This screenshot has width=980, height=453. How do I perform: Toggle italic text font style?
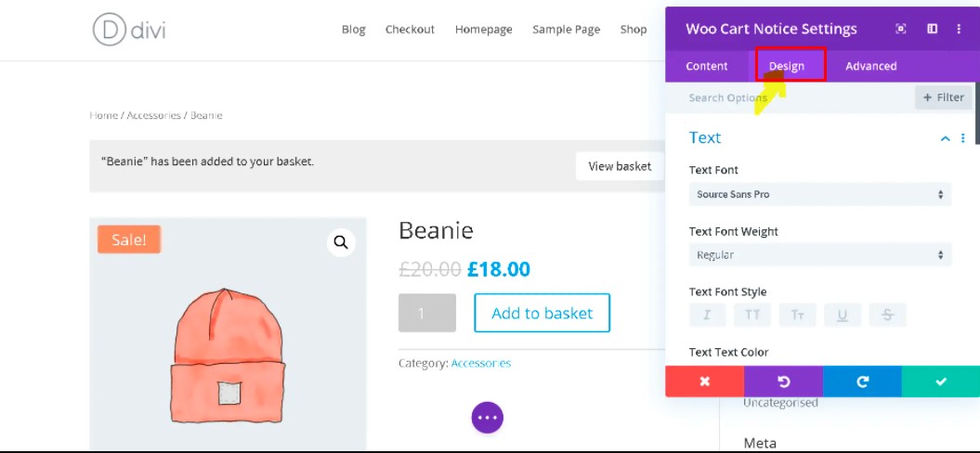point(707,316)
